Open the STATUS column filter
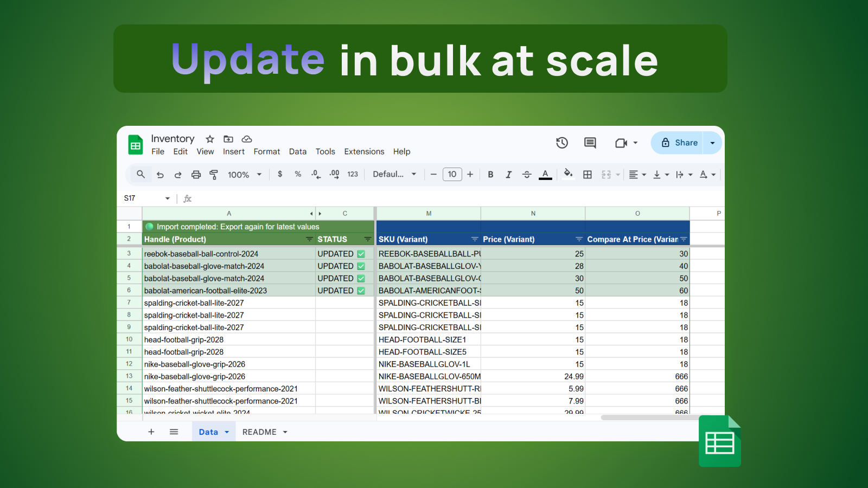 (x=368, y=239)
